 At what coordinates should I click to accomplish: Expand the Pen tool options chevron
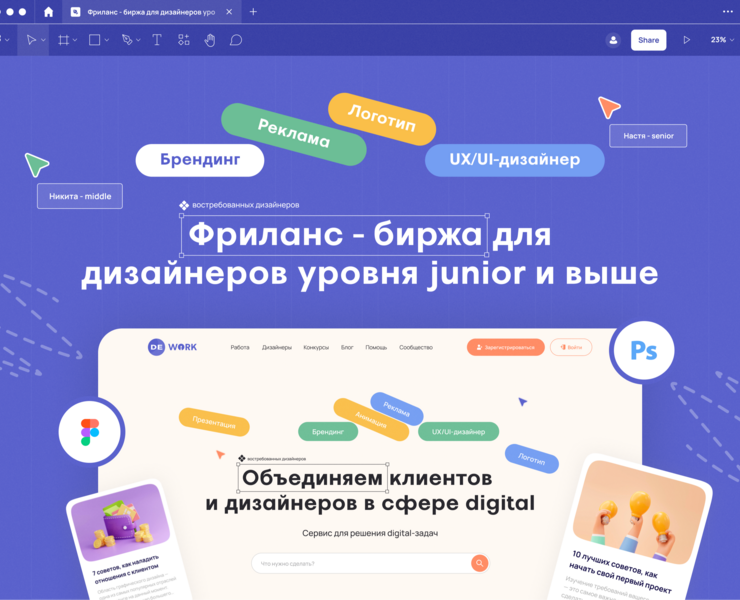tap(138, 40)
